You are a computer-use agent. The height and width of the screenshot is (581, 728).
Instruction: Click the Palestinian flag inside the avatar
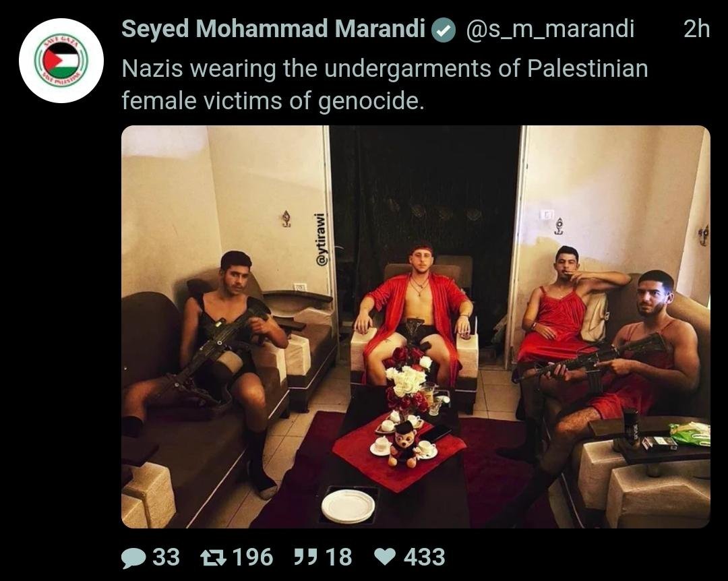tap(61, 61)
